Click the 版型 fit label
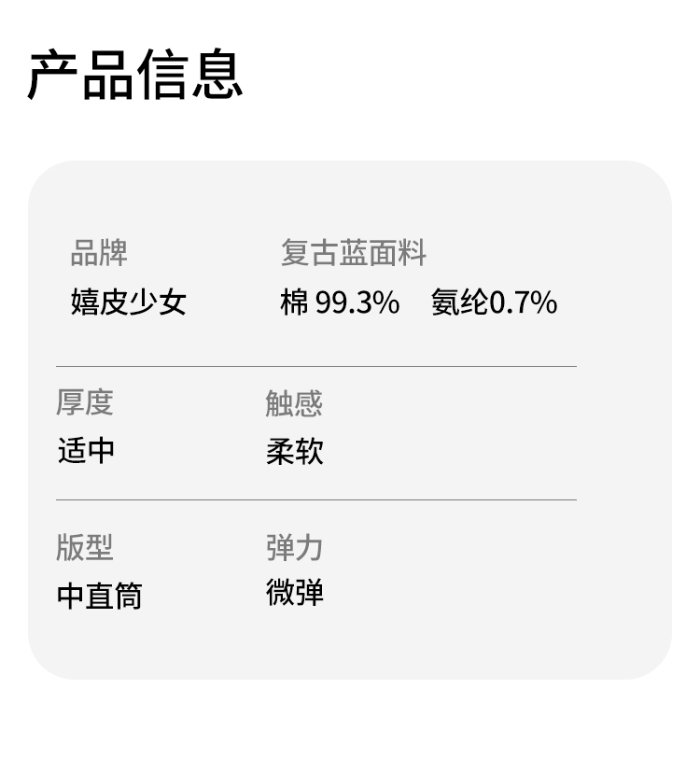 [84, 547]
